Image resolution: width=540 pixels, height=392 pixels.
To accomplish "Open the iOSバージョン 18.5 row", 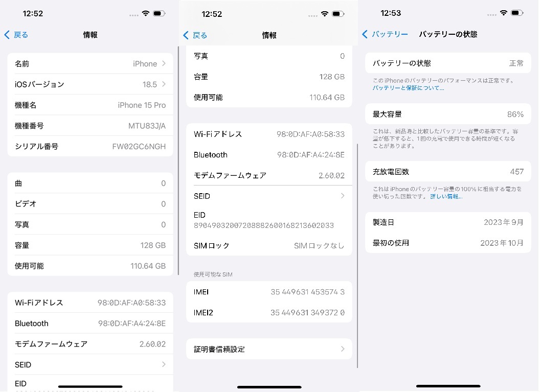I will coord(90,84).
